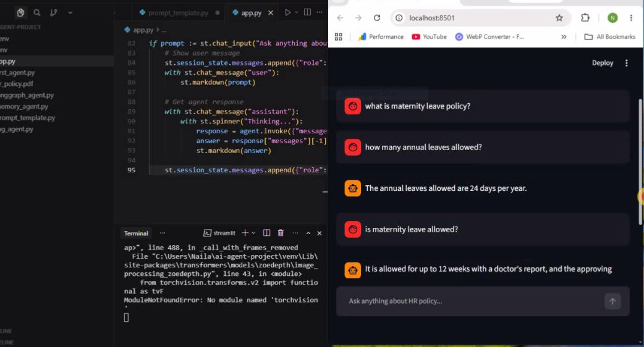
Task: Go back in the Chrome browser
Action: point(340,18)
